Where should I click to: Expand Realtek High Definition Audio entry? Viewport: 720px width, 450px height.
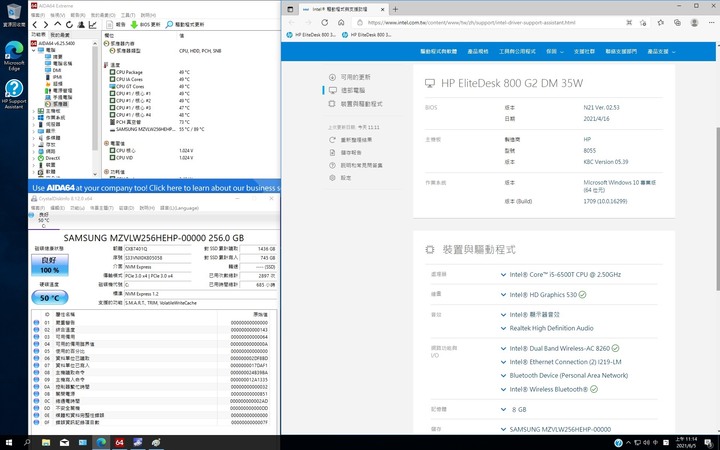coord(503,328)
